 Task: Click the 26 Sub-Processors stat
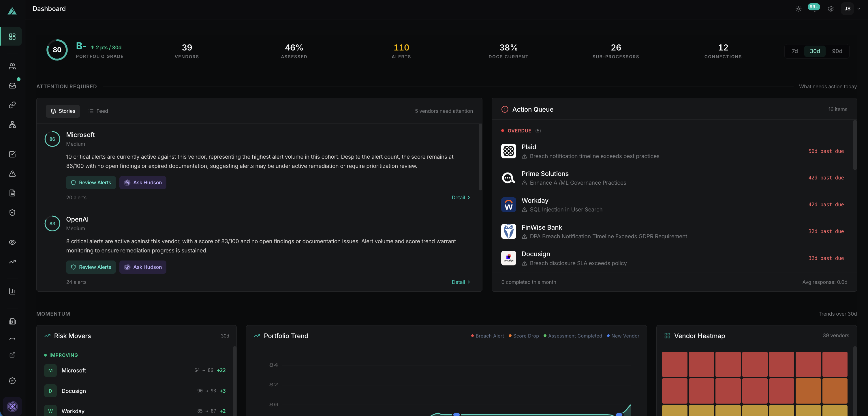pyautogui.click(x=616, y=51)
